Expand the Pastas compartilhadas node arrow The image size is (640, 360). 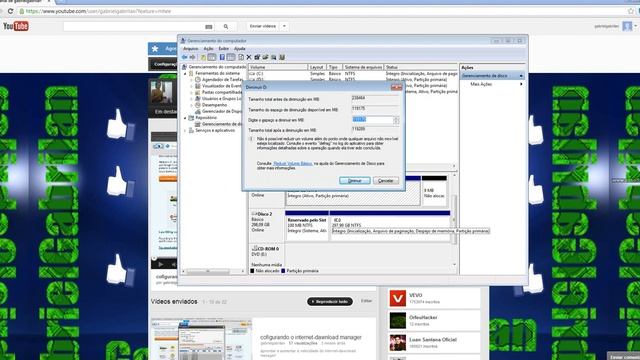coord(192,92)
